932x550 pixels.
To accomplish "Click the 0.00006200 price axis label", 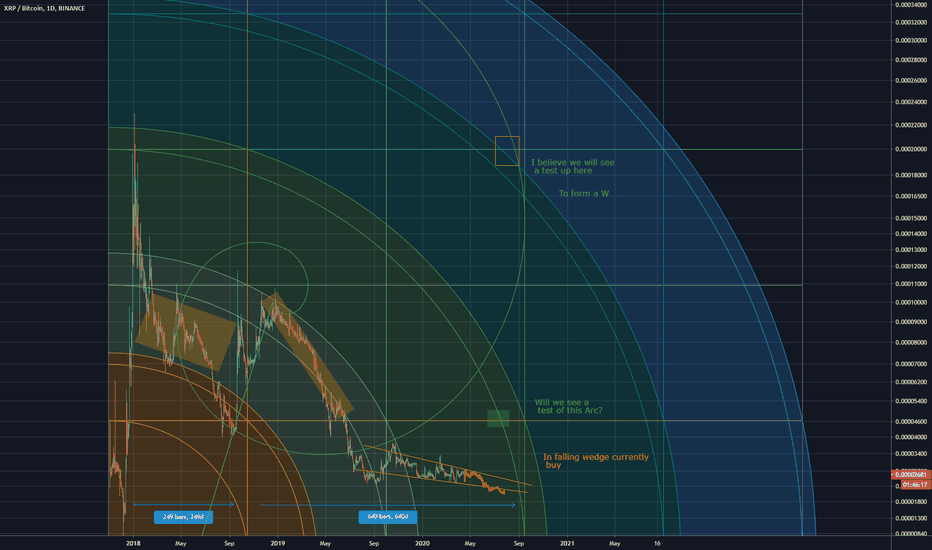I will (911, 382).
